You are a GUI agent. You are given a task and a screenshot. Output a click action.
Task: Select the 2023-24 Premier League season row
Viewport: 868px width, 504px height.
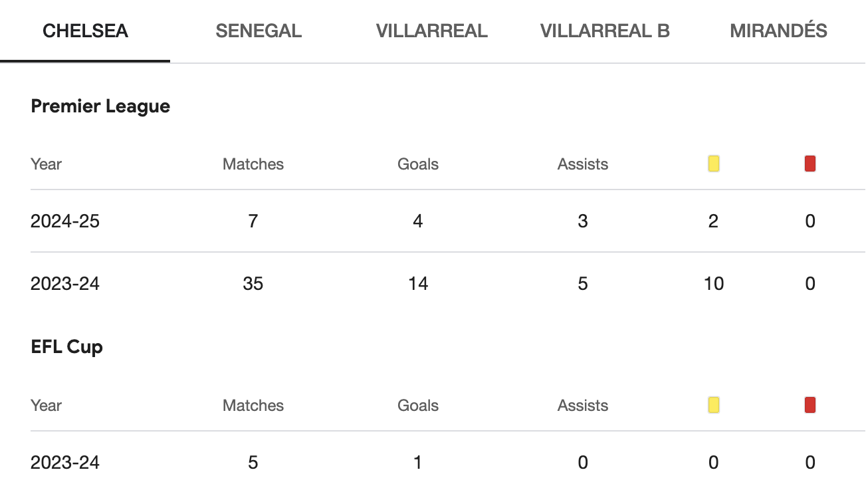click(448, 284)
